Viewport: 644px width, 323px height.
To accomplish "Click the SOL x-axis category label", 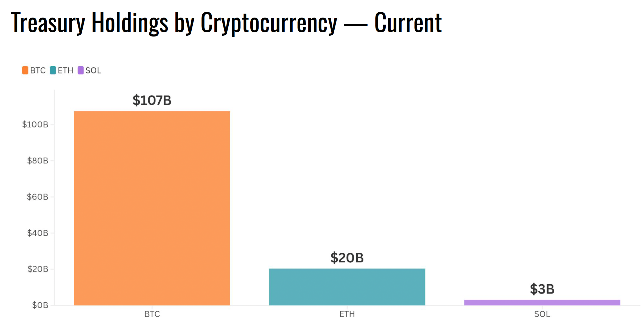I will pos(542,314).
